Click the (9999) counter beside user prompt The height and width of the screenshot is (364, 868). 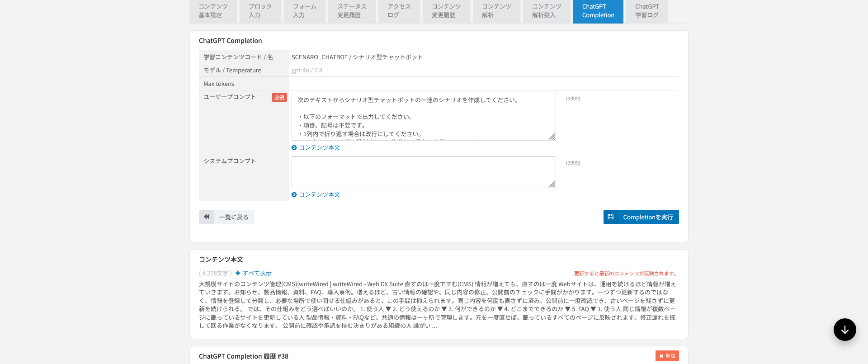tap(573, 99)
